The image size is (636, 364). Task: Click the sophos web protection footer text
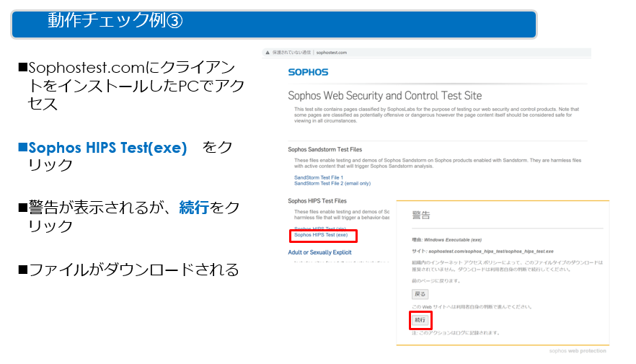(578, 350)
